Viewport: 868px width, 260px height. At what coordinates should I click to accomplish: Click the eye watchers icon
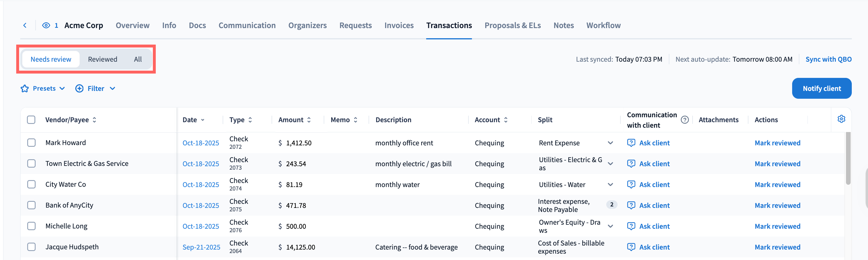pyautogui.click(x=46, y=25)
